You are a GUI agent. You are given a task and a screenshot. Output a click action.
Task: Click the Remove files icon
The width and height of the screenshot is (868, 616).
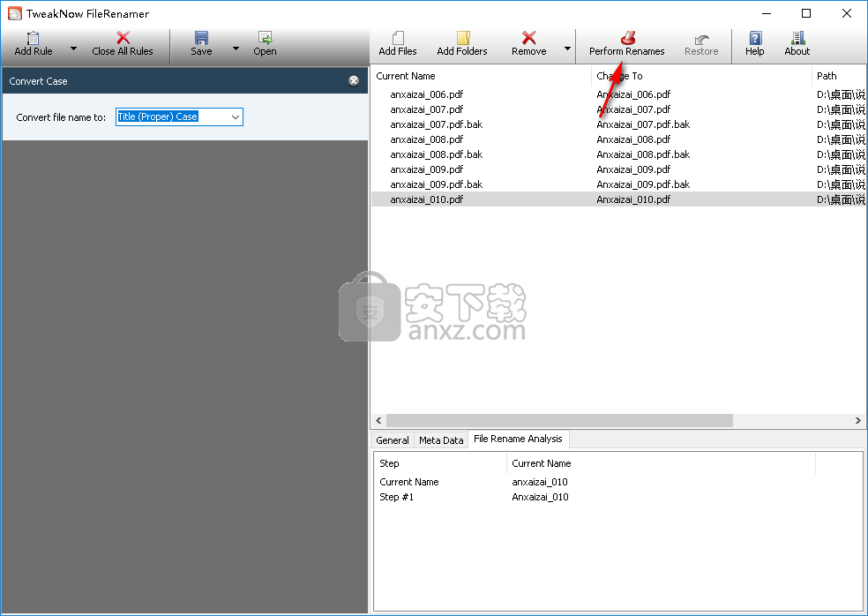pyautogui.click(x=528, y=39)
